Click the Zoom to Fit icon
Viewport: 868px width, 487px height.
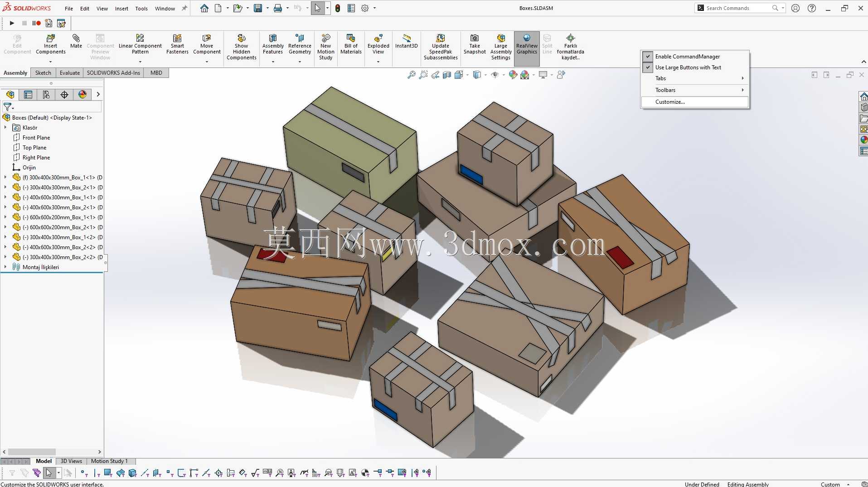point(412,75)
